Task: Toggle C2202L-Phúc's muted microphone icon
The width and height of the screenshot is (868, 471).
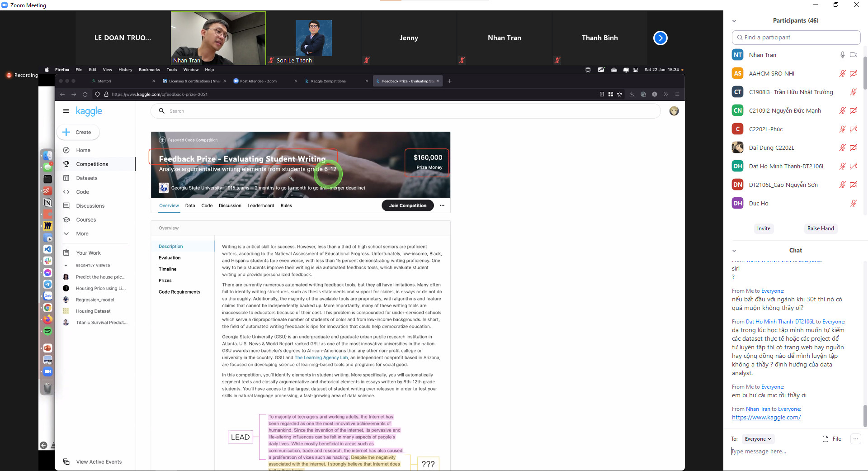Action: (x=843, y=129)
